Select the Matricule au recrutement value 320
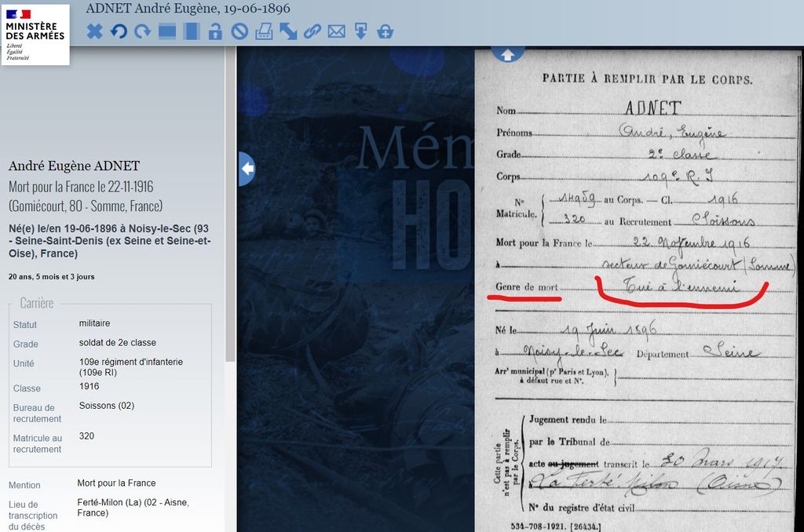The height and width of the screenshot is (532, 804). pyautogui.click(x=86, y=436)
